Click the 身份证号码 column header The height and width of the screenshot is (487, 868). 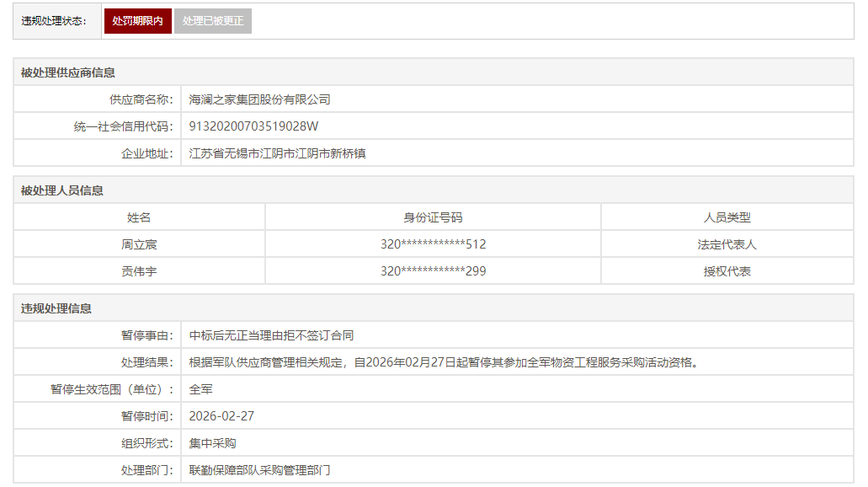click(433, 217)
